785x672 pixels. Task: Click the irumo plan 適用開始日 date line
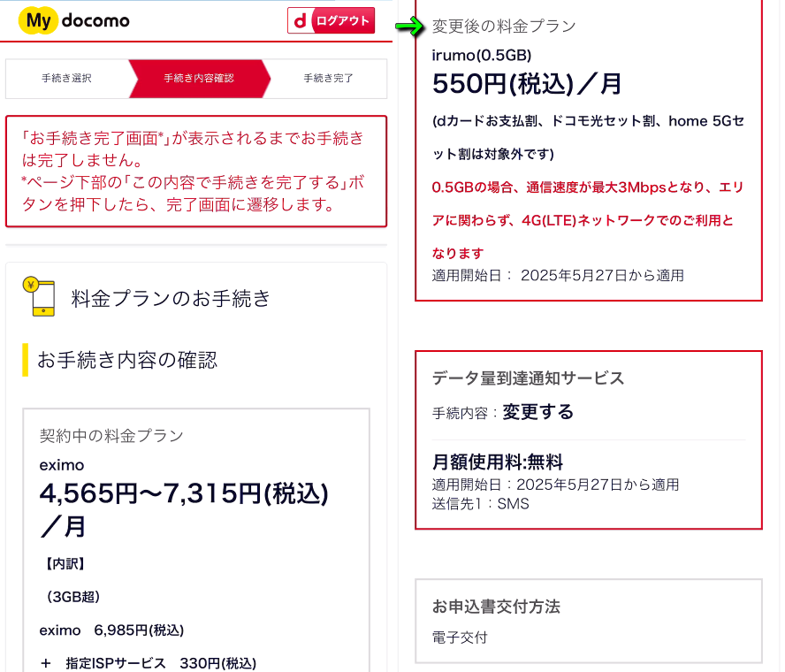pos(558,275)
